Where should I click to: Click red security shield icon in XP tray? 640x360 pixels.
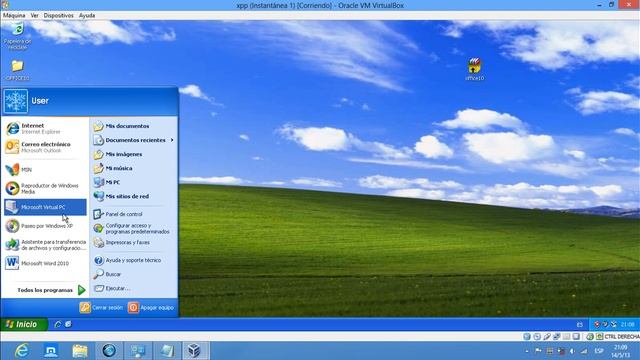pos(597,324)
